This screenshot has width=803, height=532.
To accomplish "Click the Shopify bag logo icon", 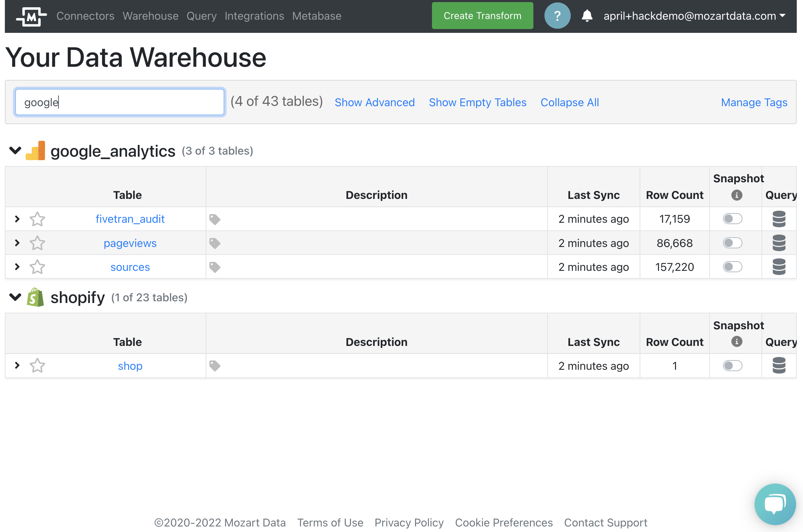I will point(35,297).
